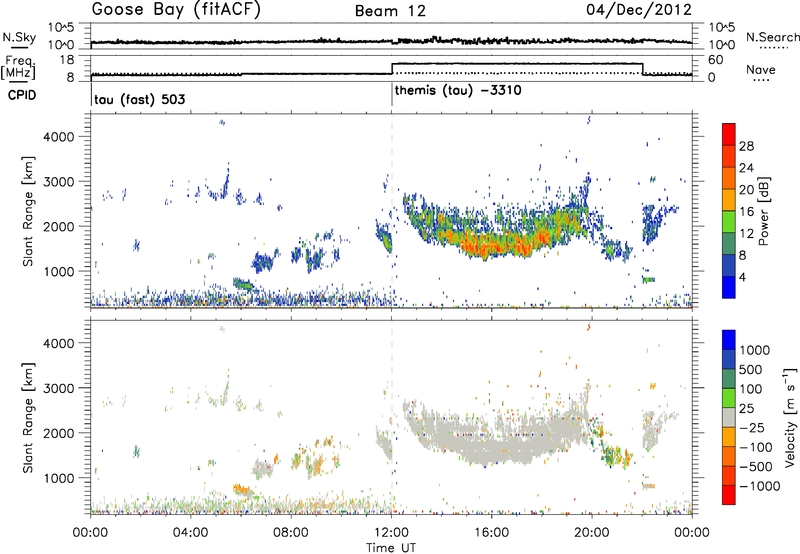The height and width of the screenshot is (554, 800).
Task: Click the 'tau (fast) 503' text
Action: [139, 99]
